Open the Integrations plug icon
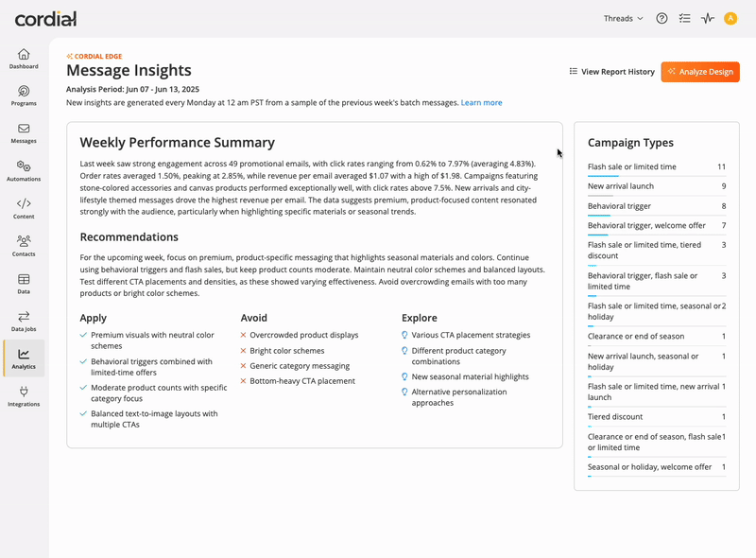Screen dimensions: 756x558 tap(24, 391)
